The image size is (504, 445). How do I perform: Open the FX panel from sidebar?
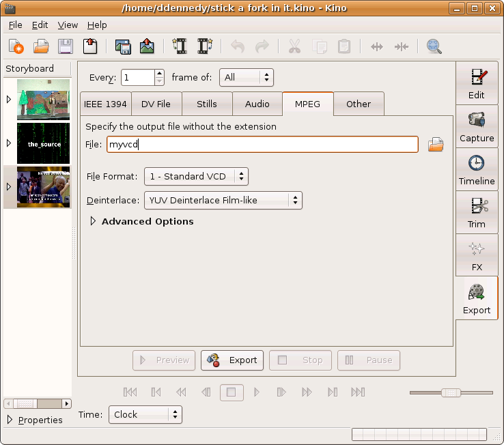(x=477, y=256)
